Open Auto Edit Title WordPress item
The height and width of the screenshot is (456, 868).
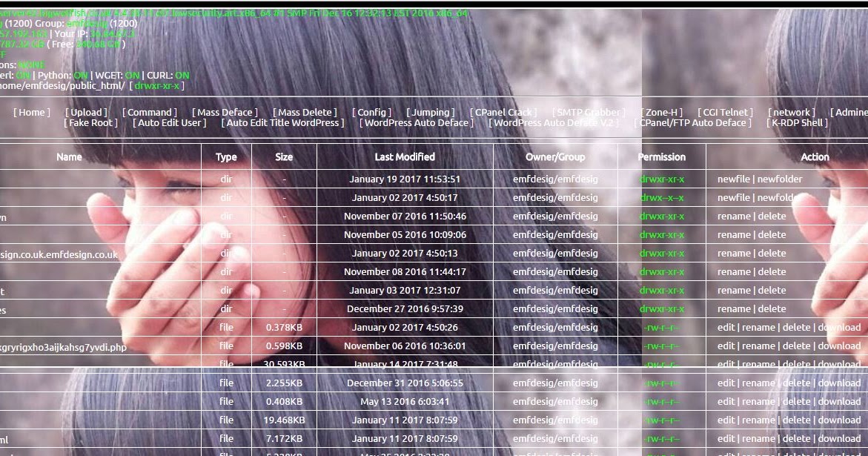[283, 123]
